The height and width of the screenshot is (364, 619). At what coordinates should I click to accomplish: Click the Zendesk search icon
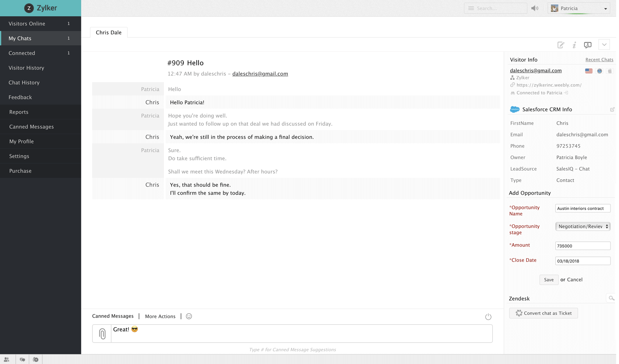[x=612, y=298]
